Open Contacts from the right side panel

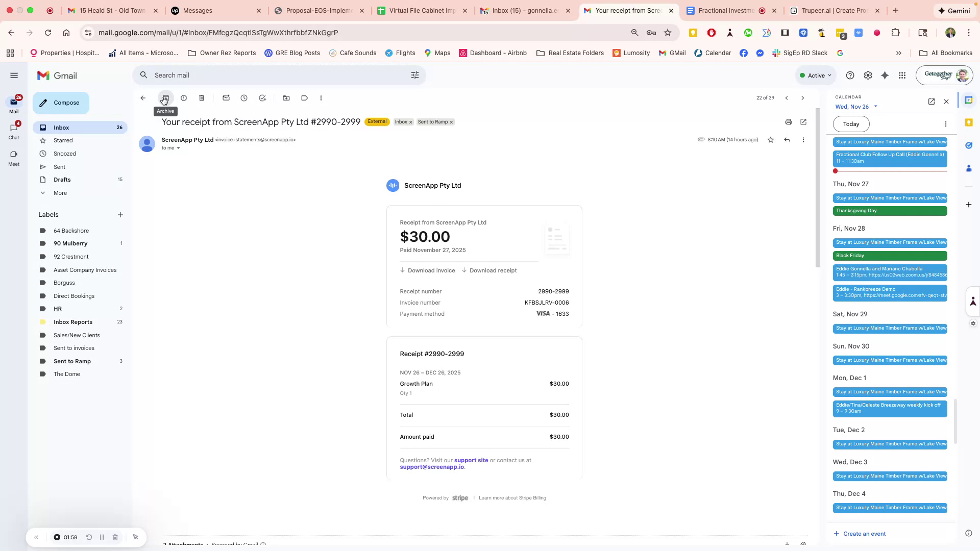coord(968,168)
